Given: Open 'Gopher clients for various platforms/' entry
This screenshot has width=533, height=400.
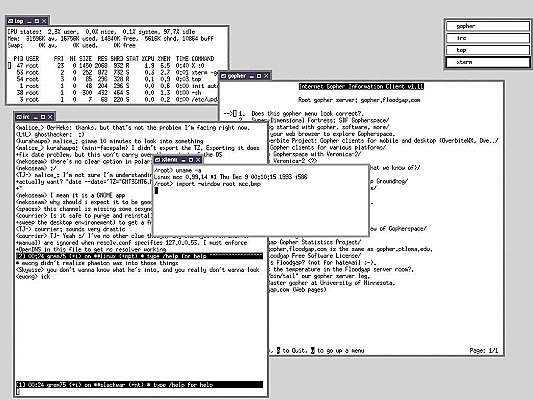Looking at the screenshot, I should 328,147.
